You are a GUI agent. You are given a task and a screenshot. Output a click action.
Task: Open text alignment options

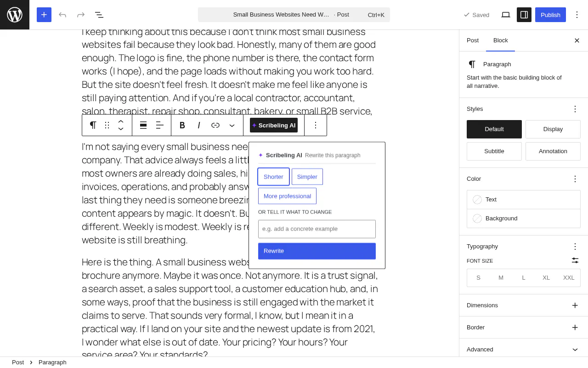click(x=160, y=125)
